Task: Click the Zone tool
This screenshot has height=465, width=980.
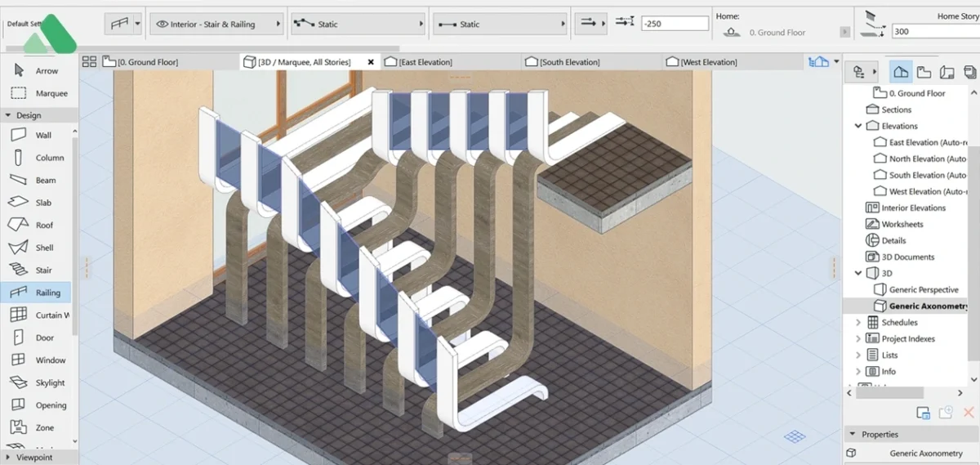Action: (42, 427)
